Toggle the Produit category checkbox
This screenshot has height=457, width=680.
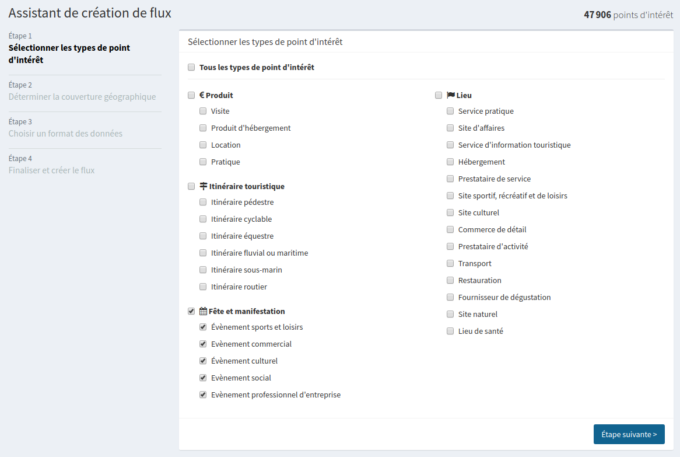point(191,95)
